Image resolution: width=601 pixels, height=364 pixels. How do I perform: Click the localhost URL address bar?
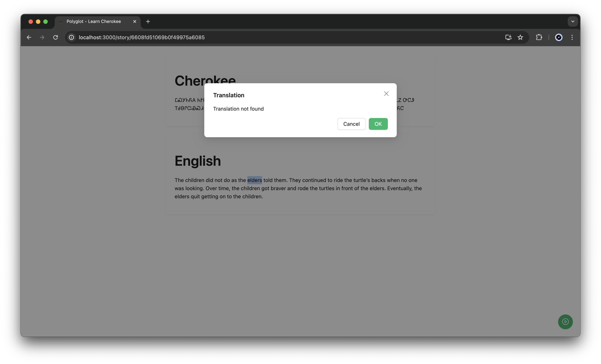pyautogui.click(x=142, y=37)
